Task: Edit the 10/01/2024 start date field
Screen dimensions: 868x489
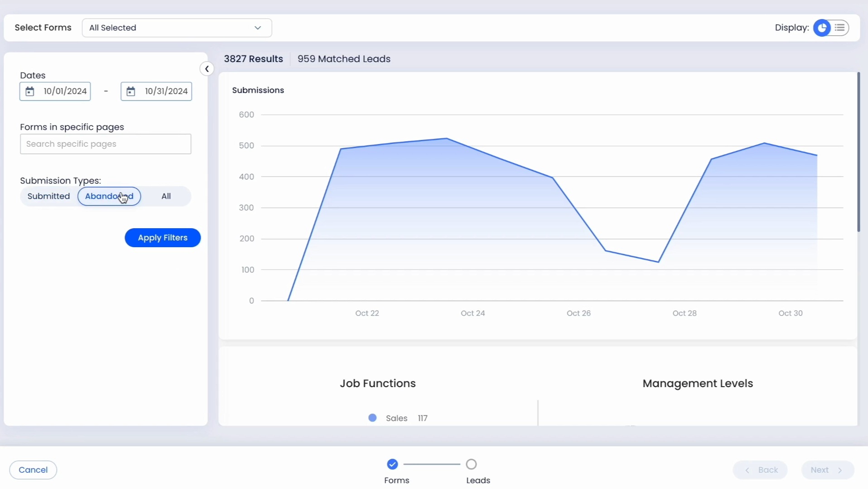Action: point(55,91)
